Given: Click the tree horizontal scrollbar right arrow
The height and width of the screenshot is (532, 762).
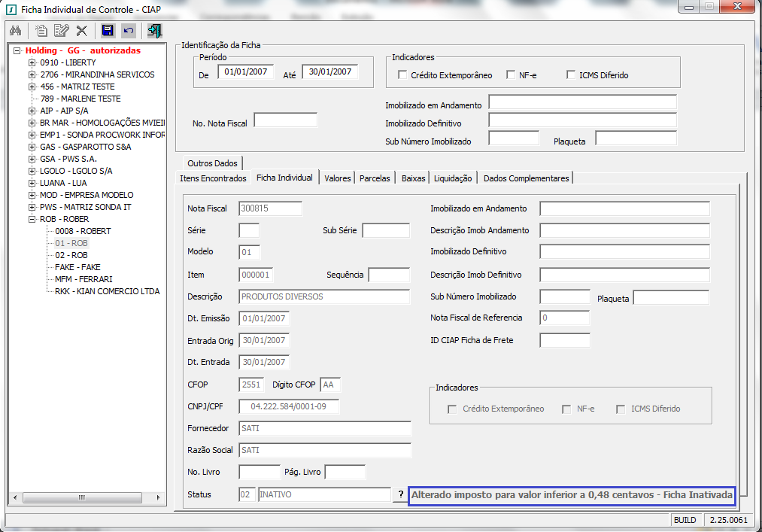Looking at the screenshot, I should 158,497.
